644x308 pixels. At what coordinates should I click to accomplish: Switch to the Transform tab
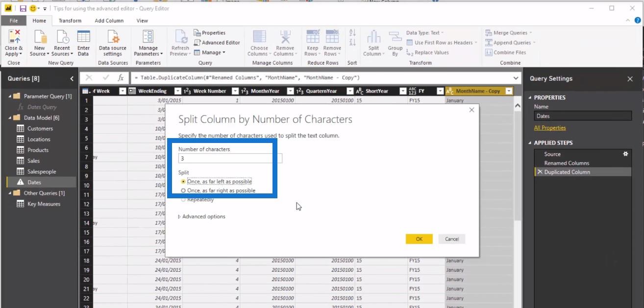tap(70, 21)
